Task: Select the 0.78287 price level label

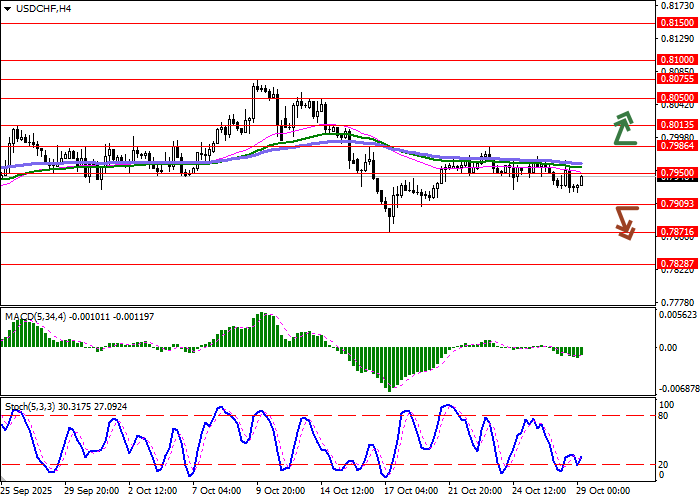Action: tap(678, 264)
